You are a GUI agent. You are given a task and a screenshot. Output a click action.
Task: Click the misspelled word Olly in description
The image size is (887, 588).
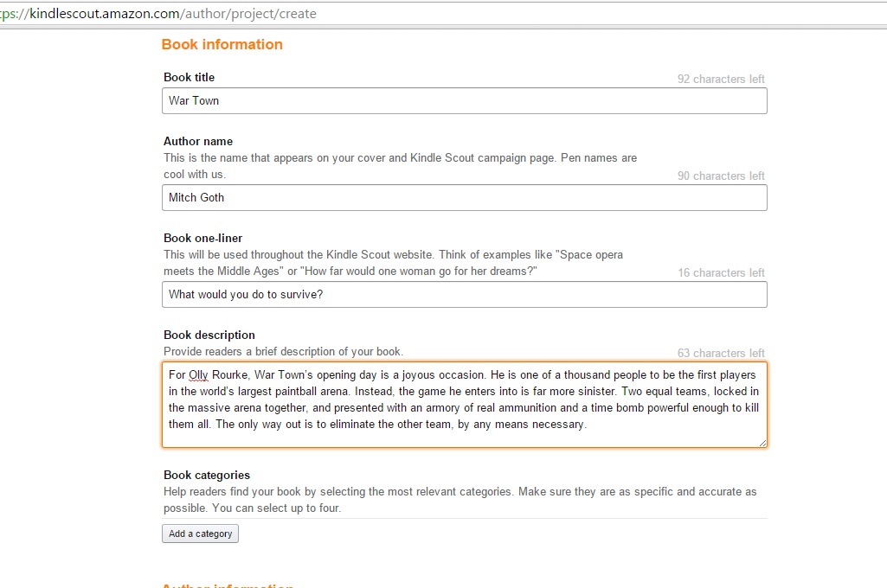tap(199, 375)
